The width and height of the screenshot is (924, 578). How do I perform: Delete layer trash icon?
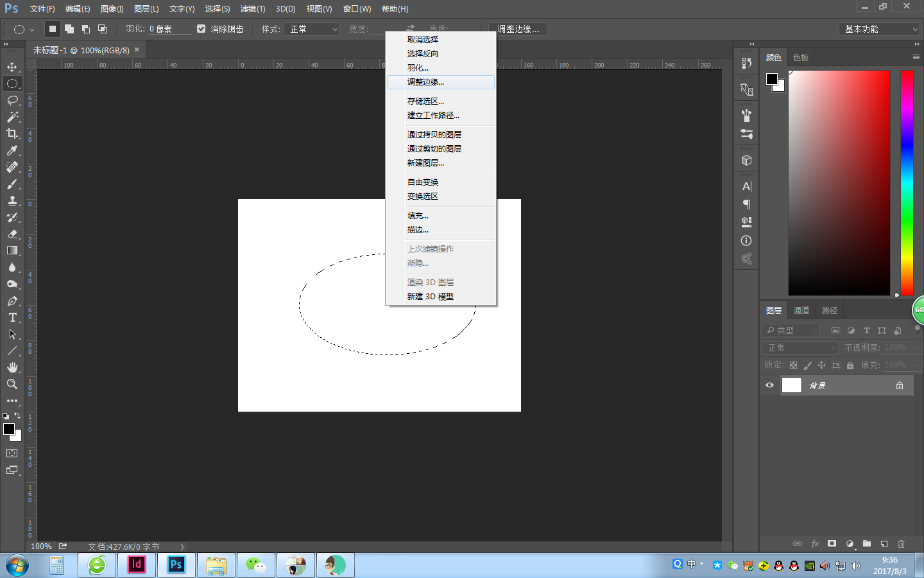(x=901, y=544)
